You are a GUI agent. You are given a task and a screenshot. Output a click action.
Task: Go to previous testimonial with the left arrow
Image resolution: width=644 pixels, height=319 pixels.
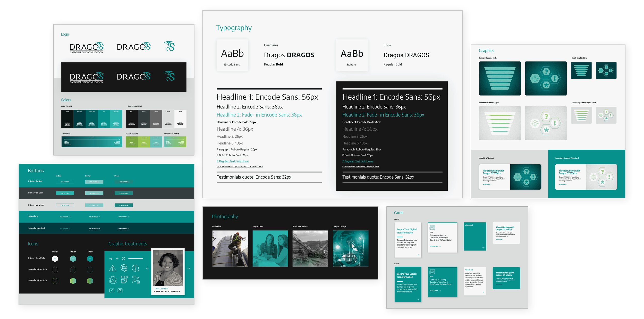coord(147,268)
